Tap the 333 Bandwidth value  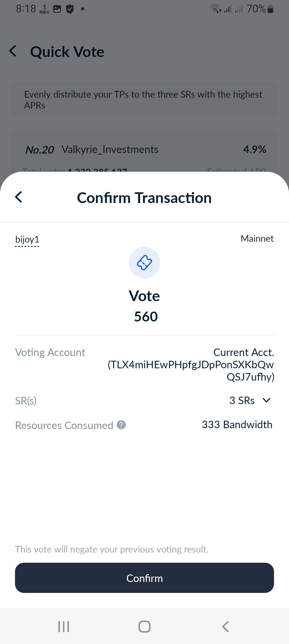point(237,425)
